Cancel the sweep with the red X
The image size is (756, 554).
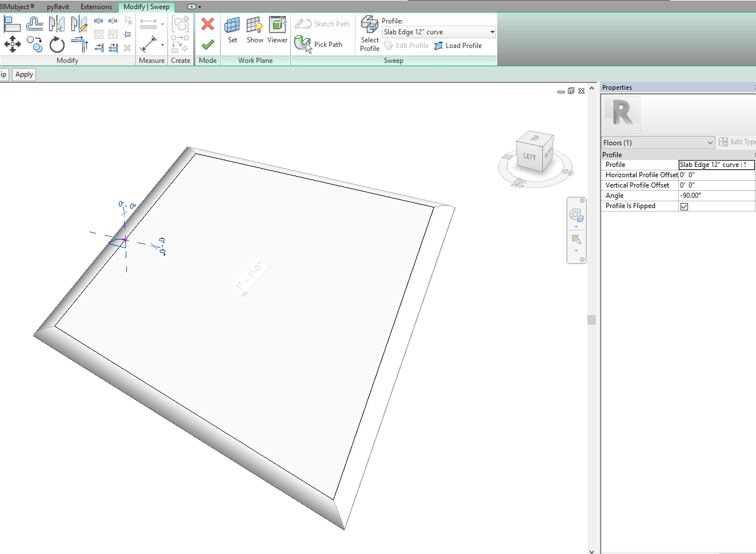click(207, 23)
